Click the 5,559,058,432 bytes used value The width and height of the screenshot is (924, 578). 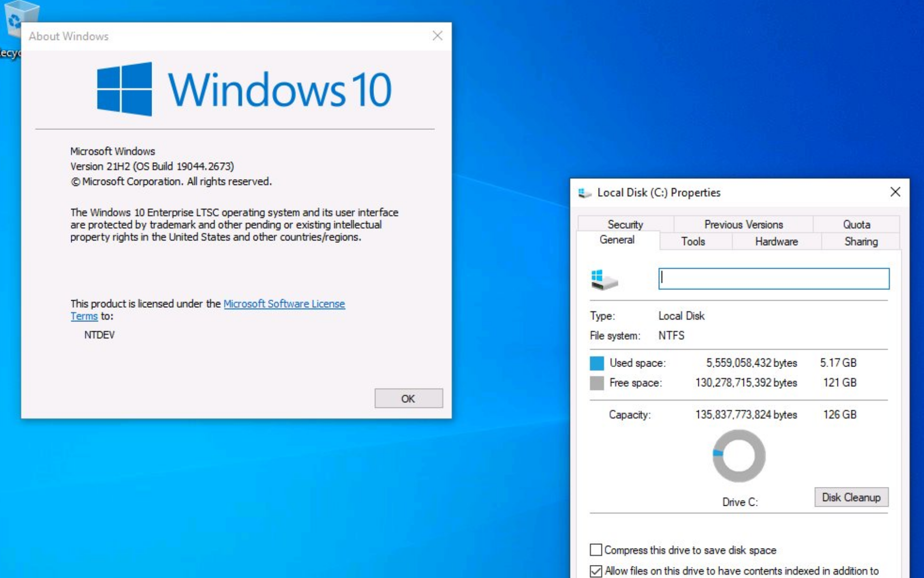(751, 363)
